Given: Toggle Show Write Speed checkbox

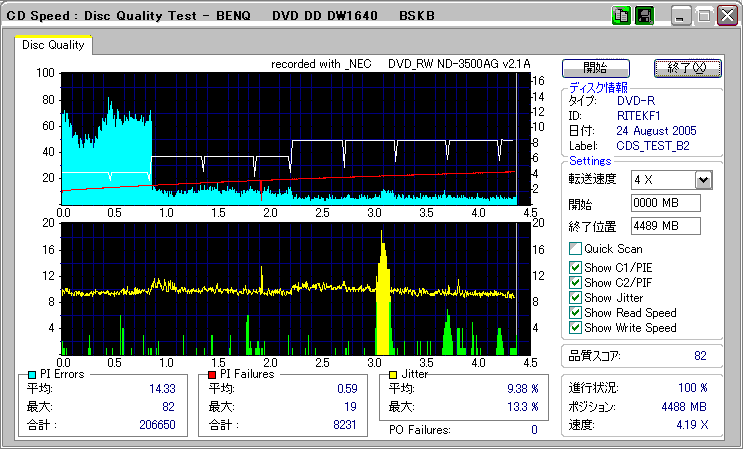Looking at the screenshot, I should point(575,327).
